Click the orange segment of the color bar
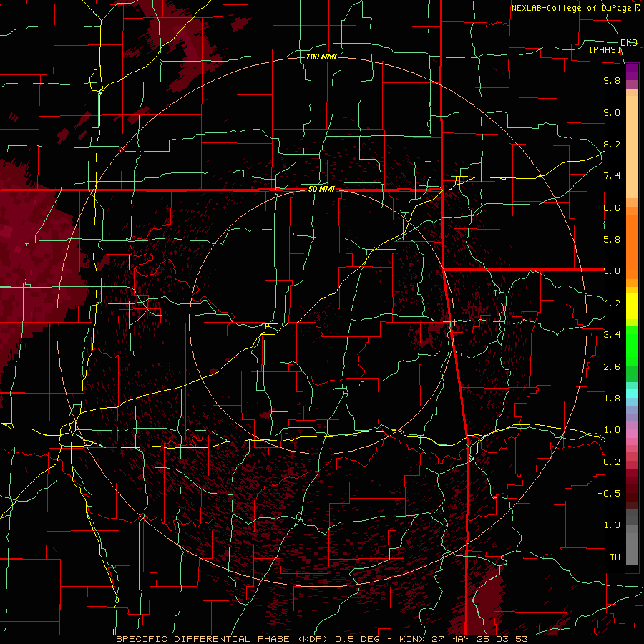 (x=632, y=246)
